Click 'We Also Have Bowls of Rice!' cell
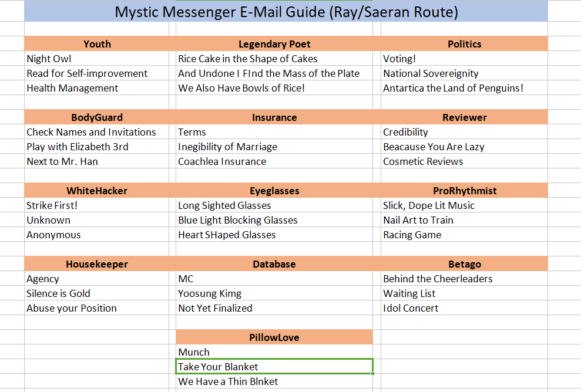 point(274,88)
